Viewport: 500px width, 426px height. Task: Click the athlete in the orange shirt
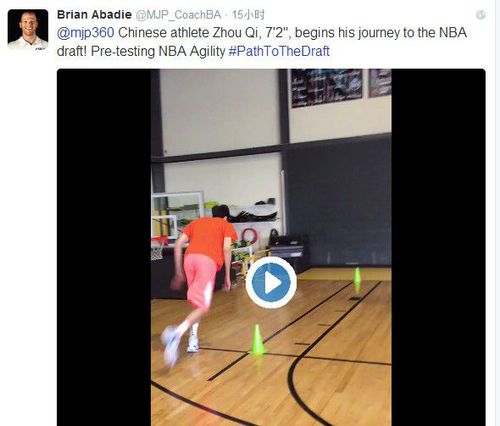point(200,283)
